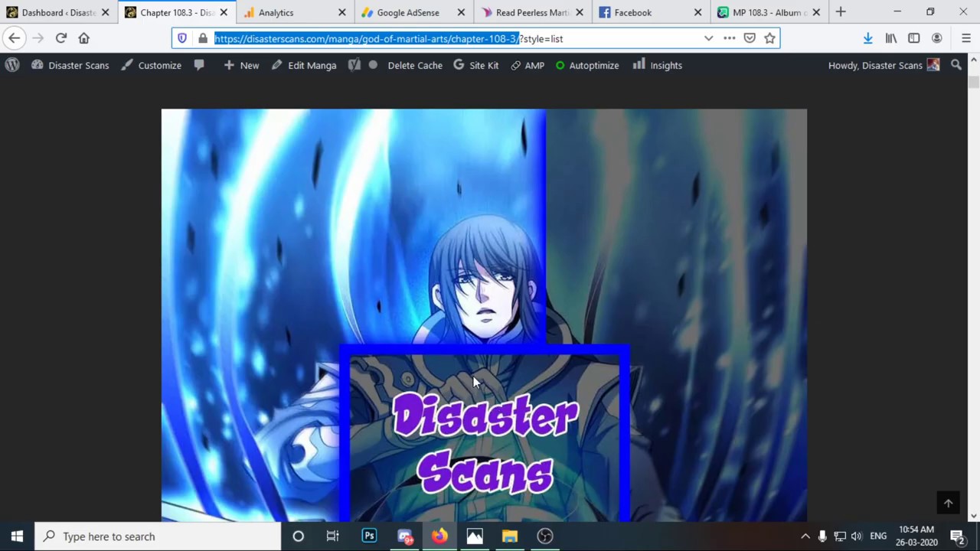This screenshot has height=551, width=980.
Task: Reload the current page
Action: point(61,38)
